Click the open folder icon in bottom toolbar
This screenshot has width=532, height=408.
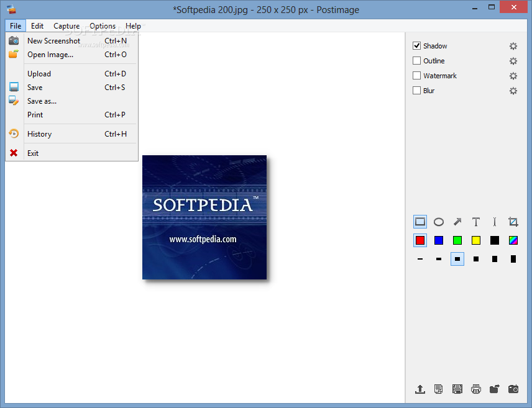click(x=495, y=389)
